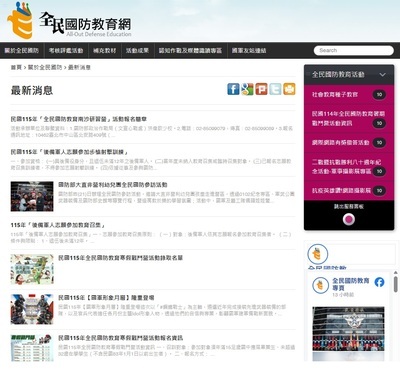
Task: Click the 13 小時前 post timestamp
Action: coord(343,295)
